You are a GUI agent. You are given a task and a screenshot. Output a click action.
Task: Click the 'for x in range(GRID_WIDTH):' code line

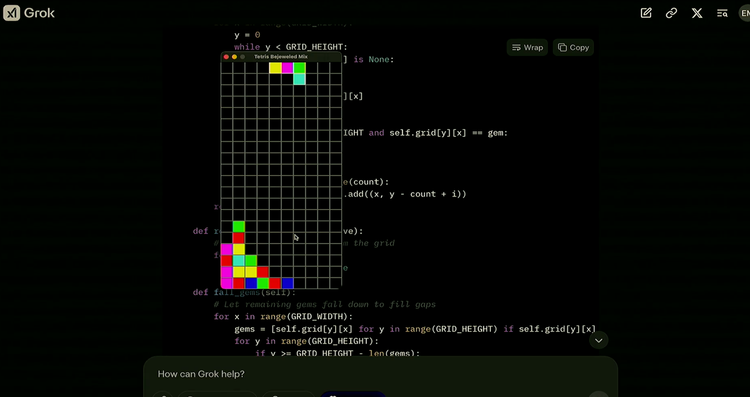tap(283, 317)
